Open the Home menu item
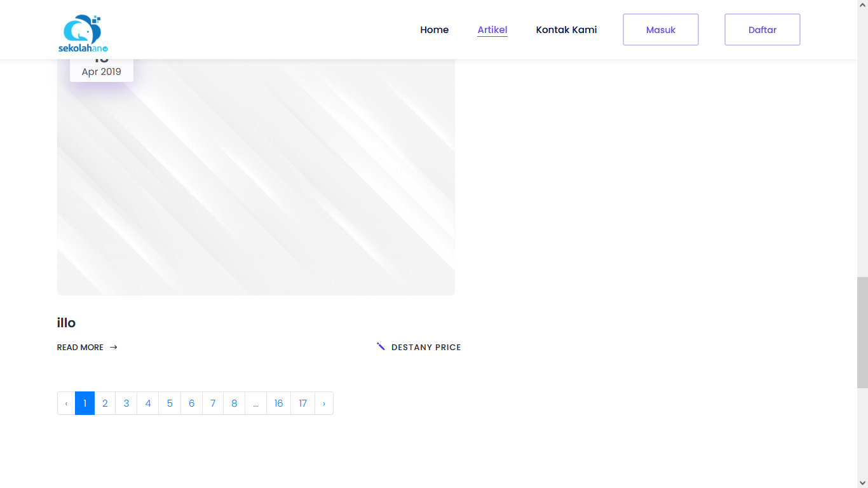The image size is (868, 488). tap(434, 30)
